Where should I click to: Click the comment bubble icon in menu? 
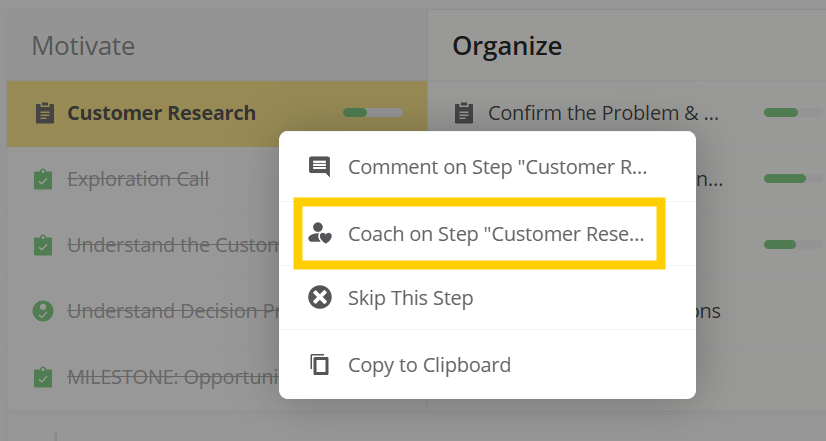click(x=319, y=166)
